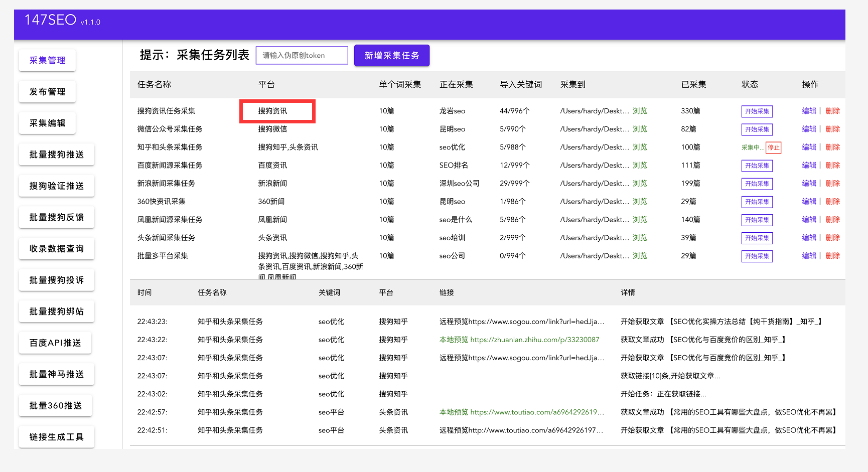Delete the 知乎和头条采集任务 task
Image resolution: width=868 pixels, height=472 pixels.
[x=833, y=147]
